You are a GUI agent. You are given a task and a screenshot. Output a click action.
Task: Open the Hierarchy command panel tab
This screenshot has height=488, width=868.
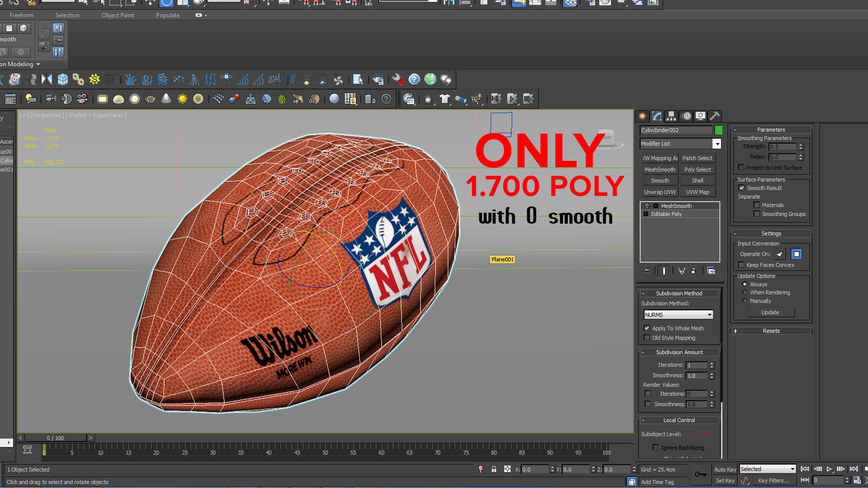coord(671,116)
